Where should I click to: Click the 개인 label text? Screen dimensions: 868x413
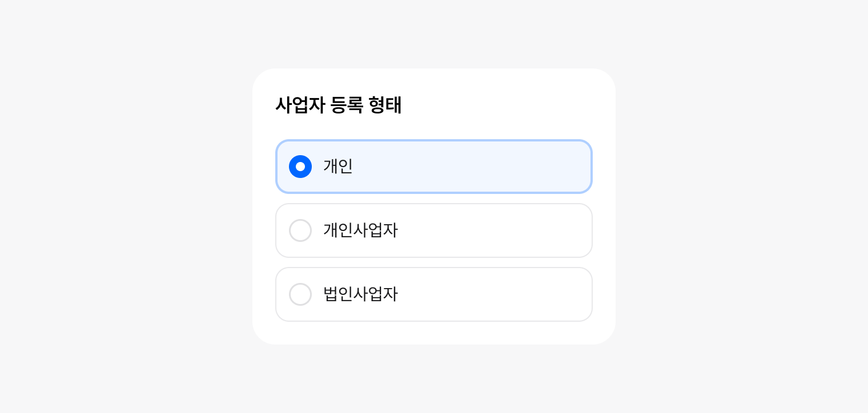tap(338, 167)
